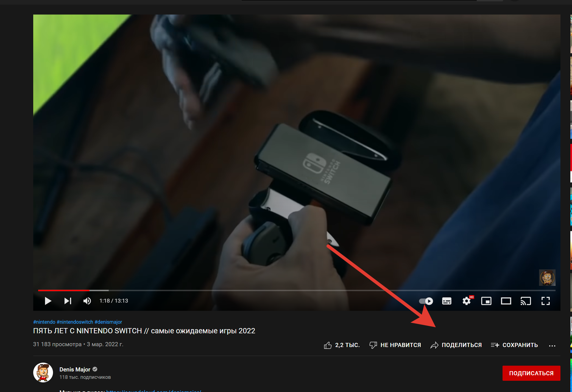572x392 pixels.
Task: Cast video to a TV
Action: [526, 301]
